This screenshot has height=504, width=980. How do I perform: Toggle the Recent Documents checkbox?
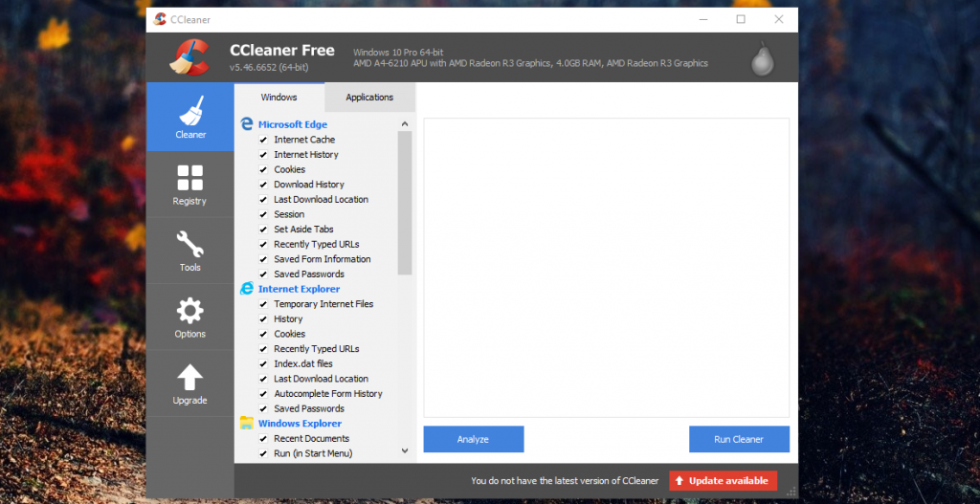pyautogui.click(x=263, y=438)
